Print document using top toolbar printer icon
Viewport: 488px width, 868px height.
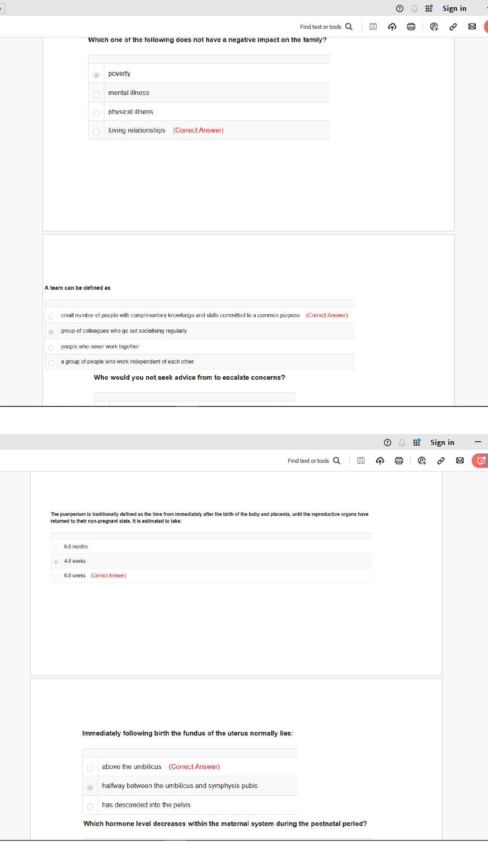tap(411, 27)
